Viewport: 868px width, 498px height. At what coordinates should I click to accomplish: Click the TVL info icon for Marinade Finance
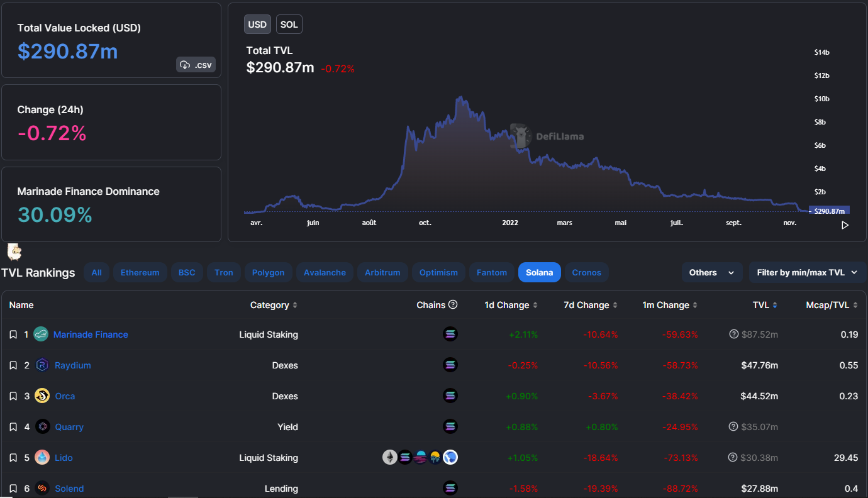(x=733, y=334)
